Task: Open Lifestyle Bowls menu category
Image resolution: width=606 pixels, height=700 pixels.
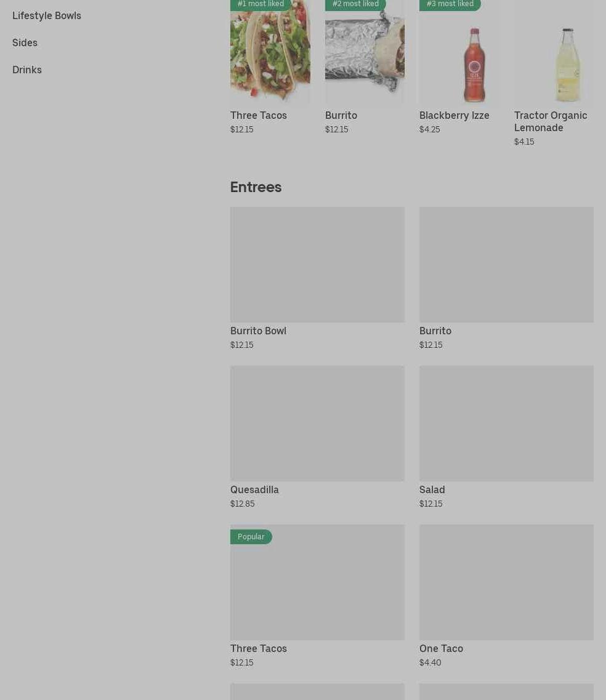Action: [x=46, y=15]
